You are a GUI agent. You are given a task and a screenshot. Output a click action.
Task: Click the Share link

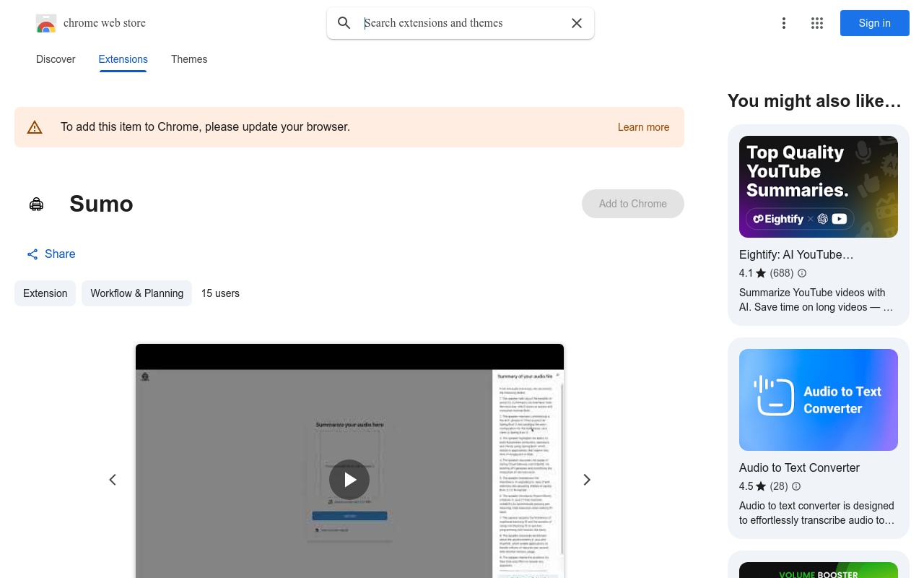51,254
